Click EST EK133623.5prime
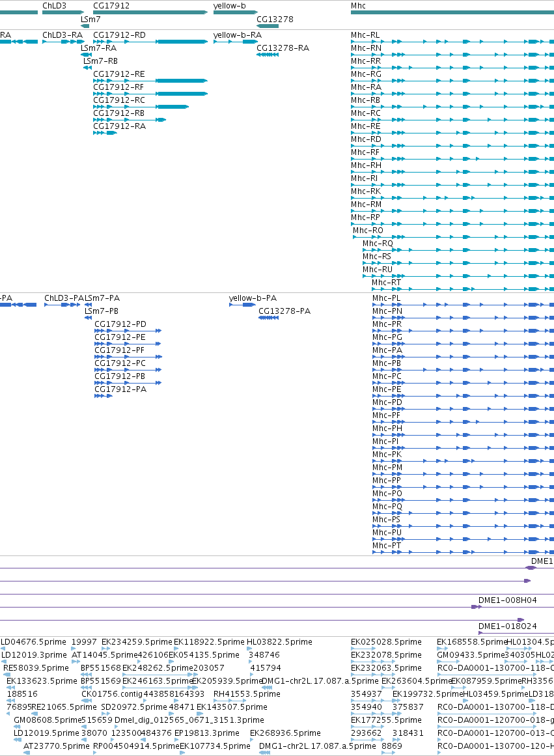The height and width of the screenshot is (756, 554). pyautogui.click(x=42, y=681)
